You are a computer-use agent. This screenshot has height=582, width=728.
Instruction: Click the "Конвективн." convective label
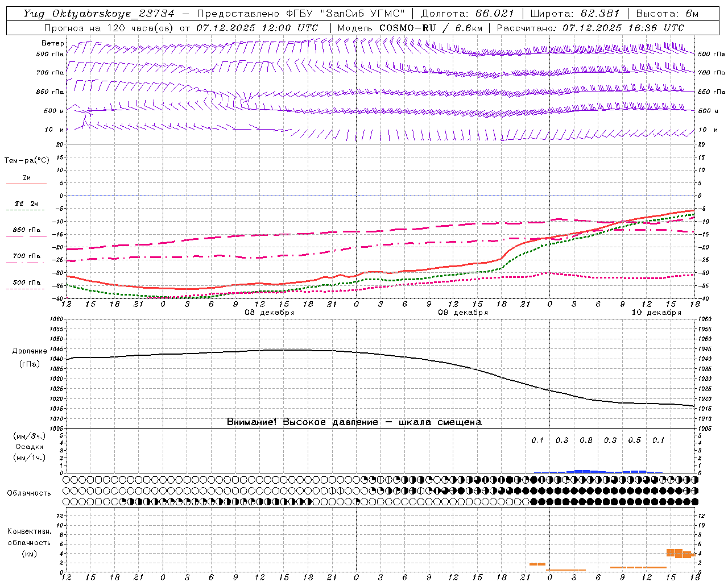tap(29, 531)
